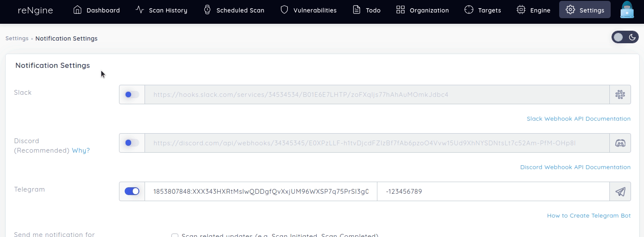Click the Todo document icon
The width and height of the screenshot is (644, 237).
pyautogui.click(x=357, y=10)
